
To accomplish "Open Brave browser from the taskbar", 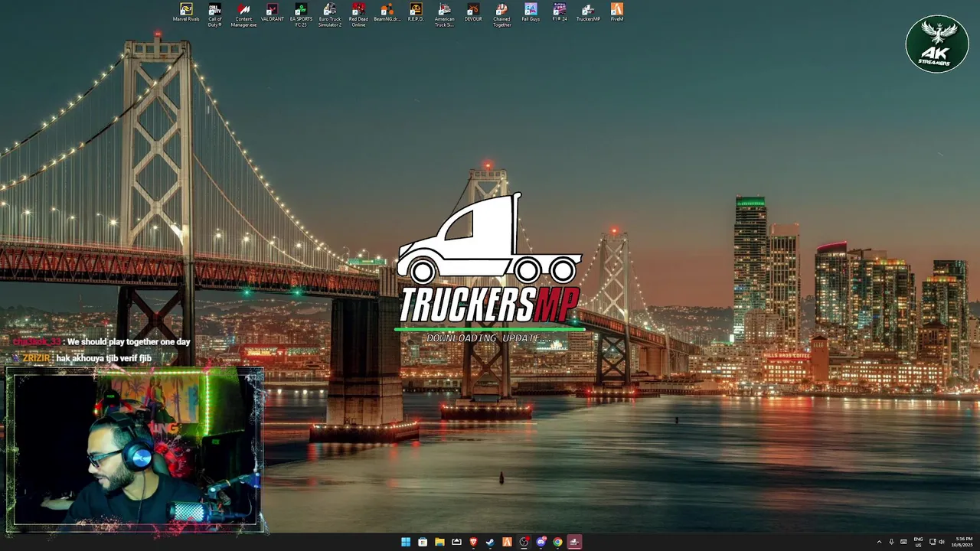I will (x=473, y=542).
